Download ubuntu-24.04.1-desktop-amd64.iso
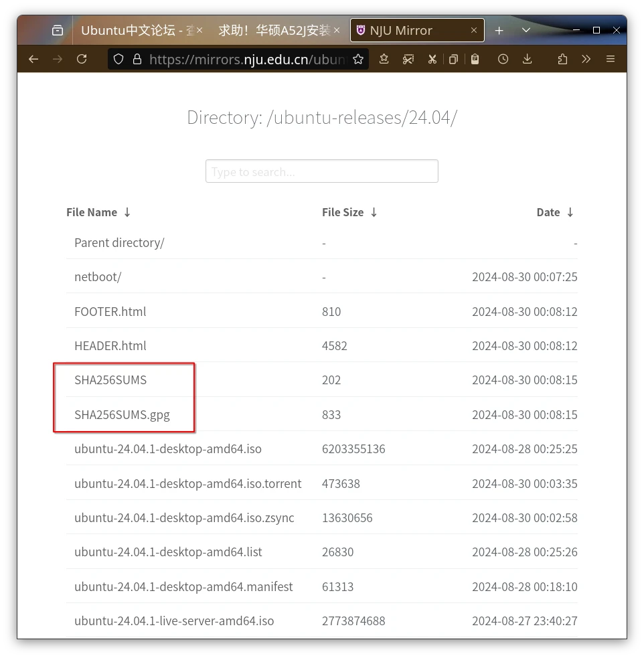Screen dimensions: 644x658 coord(168,449)
